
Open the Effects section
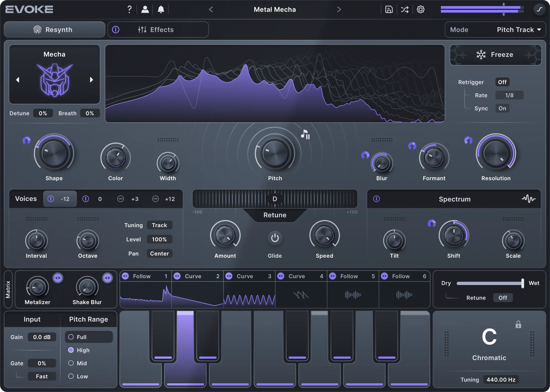pos(162,29)
